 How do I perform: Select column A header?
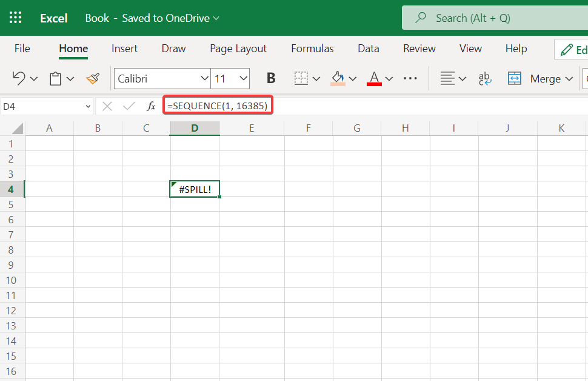[x=49, y=129]
